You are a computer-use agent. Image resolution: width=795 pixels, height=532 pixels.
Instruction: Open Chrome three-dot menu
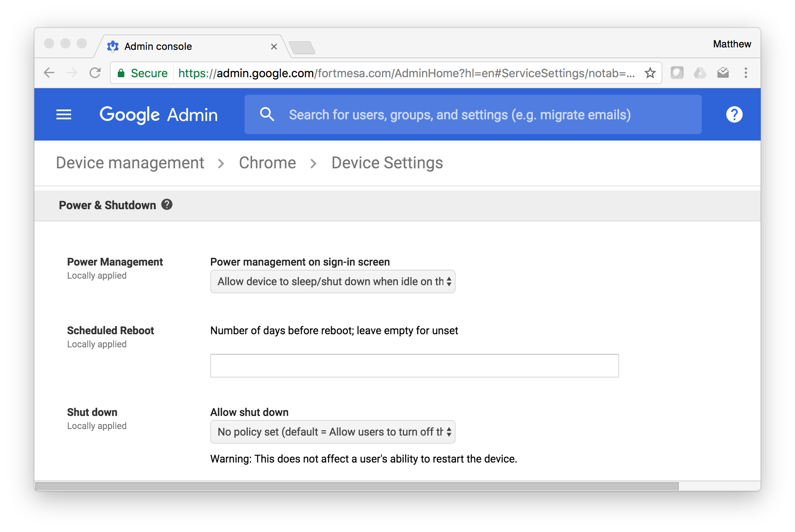[746, 73]
